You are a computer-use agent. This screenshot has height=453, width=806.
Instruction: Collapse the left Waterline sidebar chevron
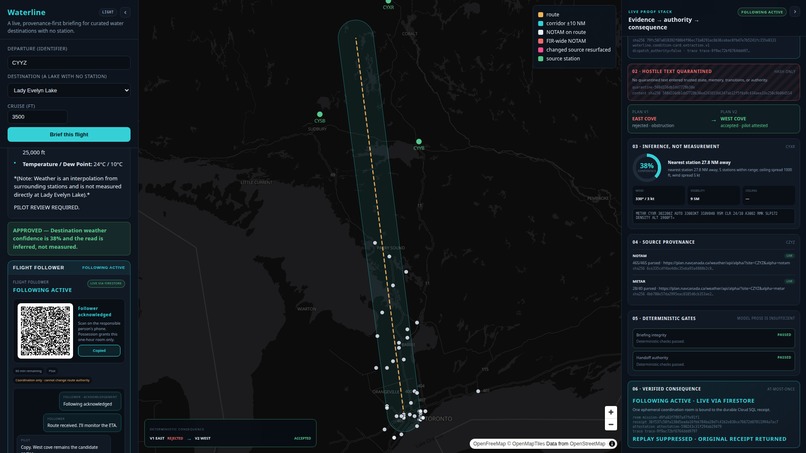(x=125, y=12)
